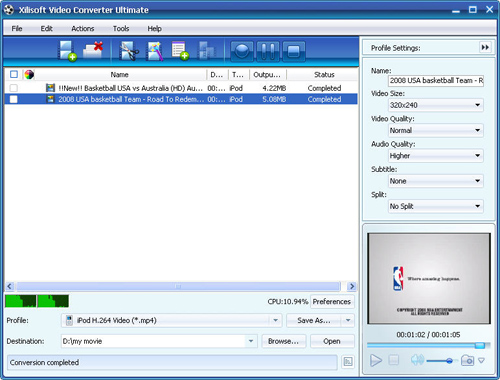Click the 00:01:02 / 00:01:05 time display
The width and height of the screenshot is (500, 380).
click(428, 334)
